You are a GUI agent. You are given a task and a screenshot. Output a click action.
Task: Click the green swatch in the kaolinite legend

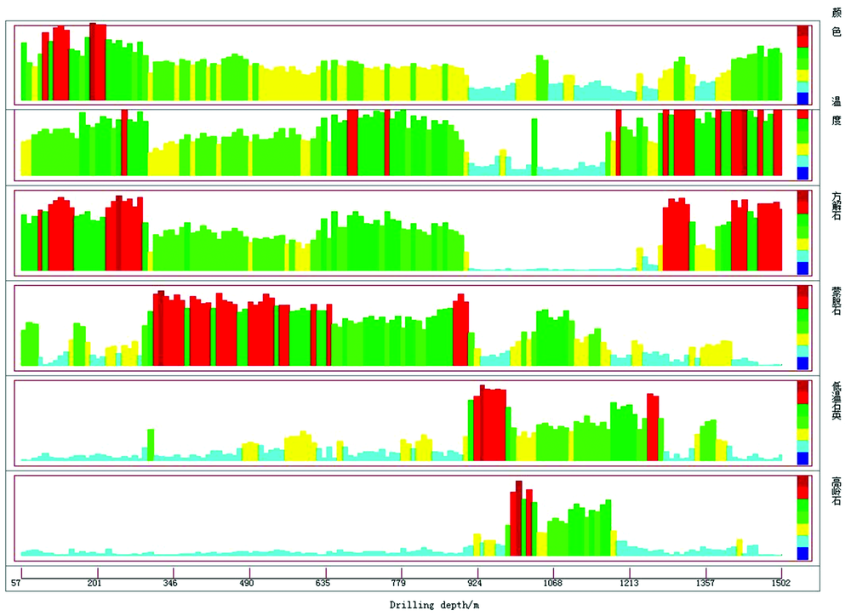802,510
